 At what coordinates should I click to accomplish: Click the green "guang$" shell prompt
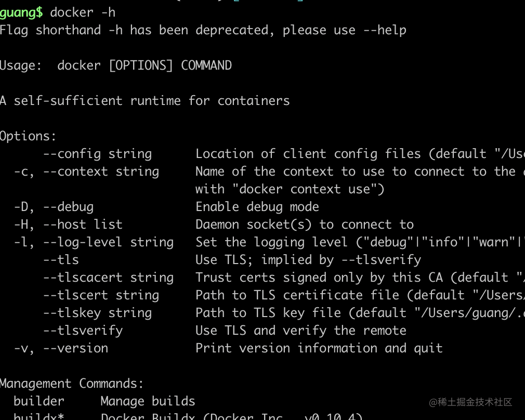pyautogui.click(x=21, y=12)
